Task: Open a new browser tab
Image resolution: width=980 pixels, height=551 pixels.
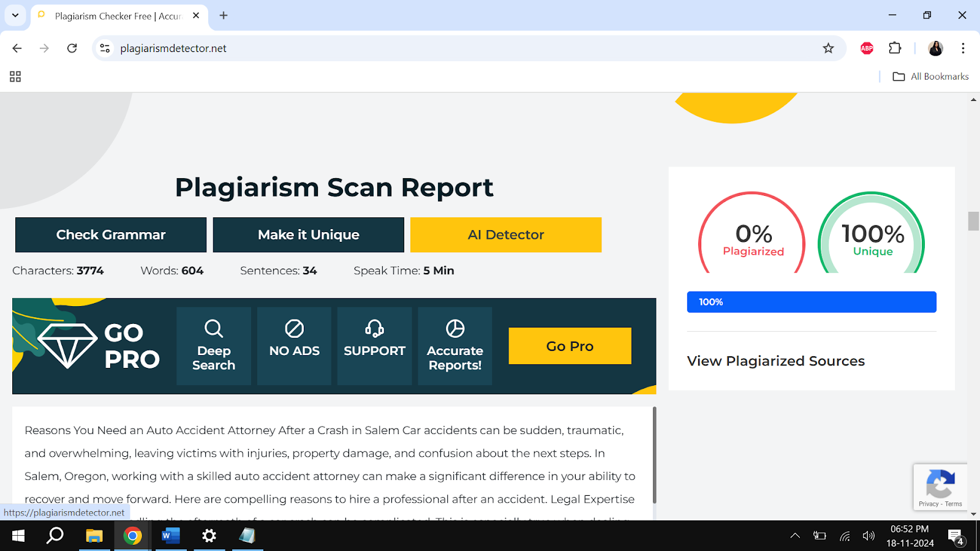Action: (x=224, y=15)
